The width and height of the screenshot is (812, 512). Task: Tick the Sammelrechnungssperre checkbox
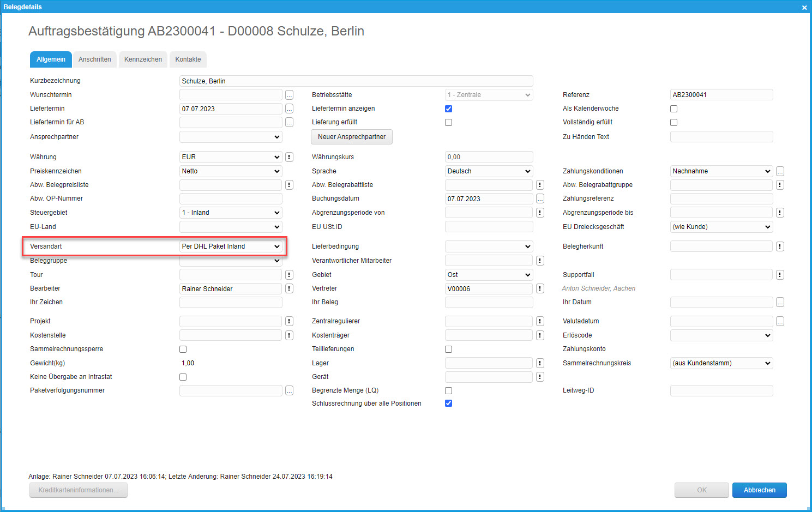[x=183, y=349]
